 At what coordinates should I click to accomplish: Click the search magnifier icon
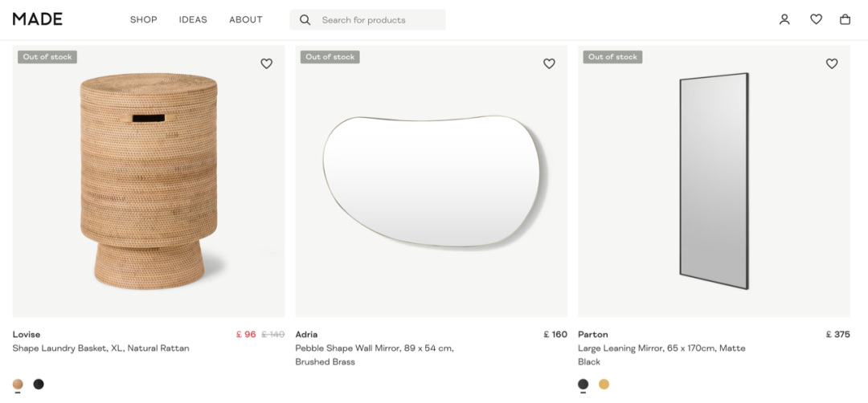click(305, 20)
